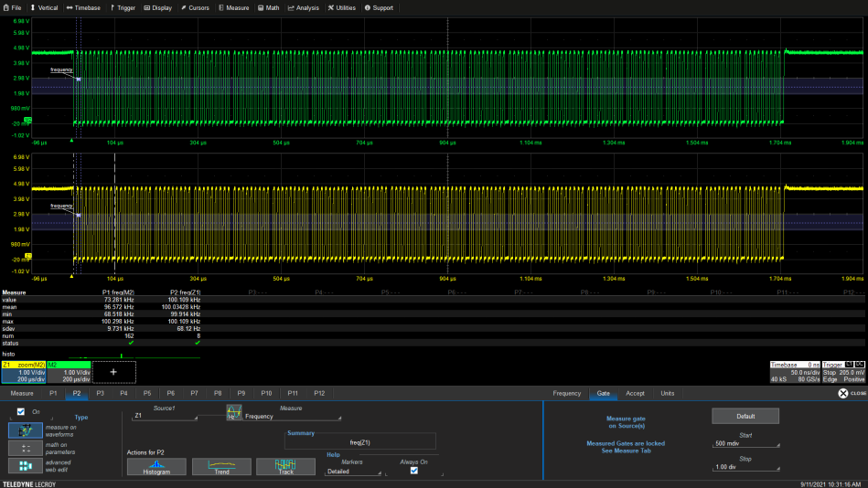Open the Timebase menu
Image resolution: width=868 pixels, height=488 pixels.
click(83, 7)
